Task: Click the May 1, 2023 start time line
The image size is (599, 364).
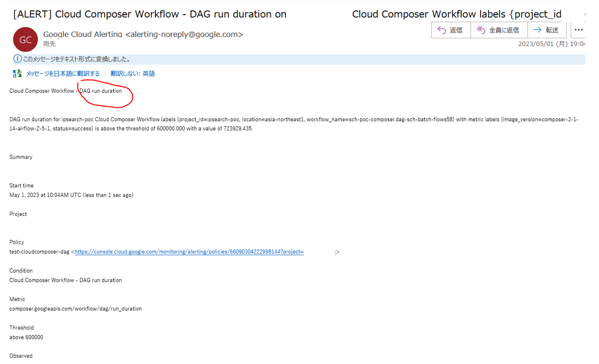Action: coord(71,195)
